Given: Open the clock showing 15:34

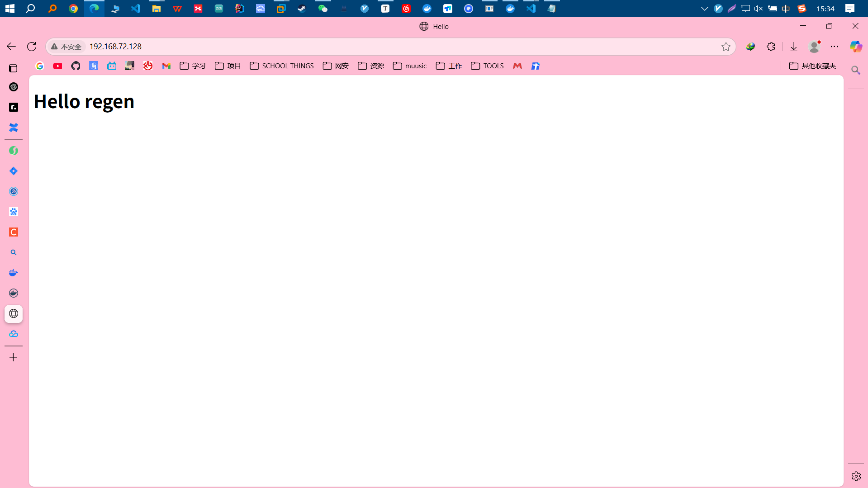Looking at the screenshot, I should coord(825,9).
